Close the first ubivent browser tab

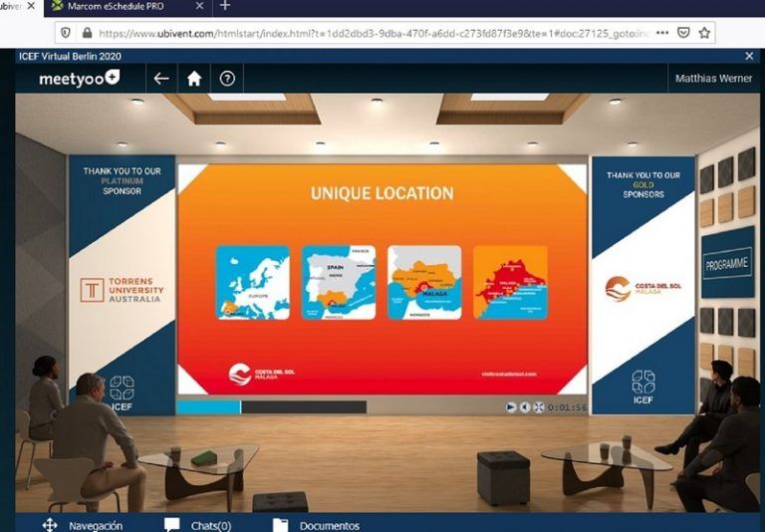click(31, 6)
